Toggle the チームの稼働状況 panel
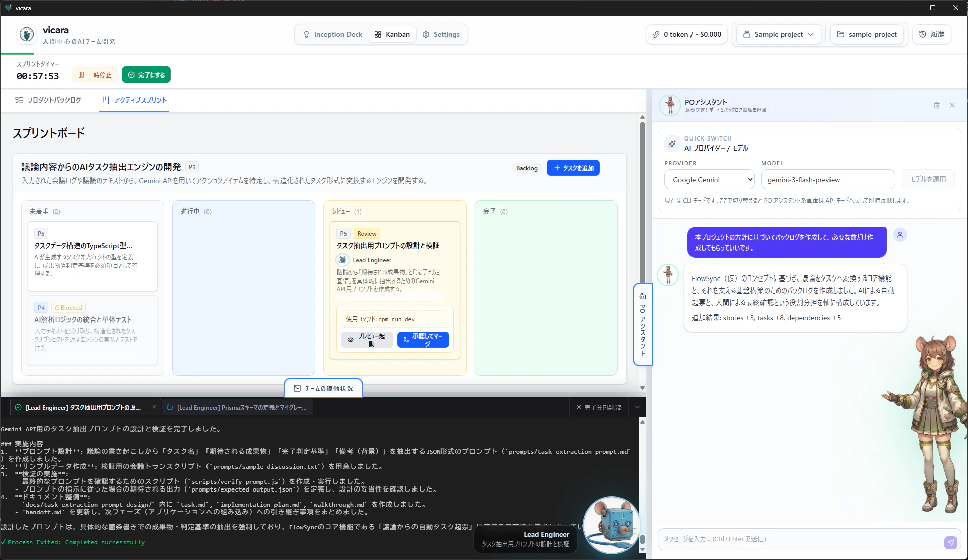Image resolution: width=968 pixels, height=560 pixels. 323,388
